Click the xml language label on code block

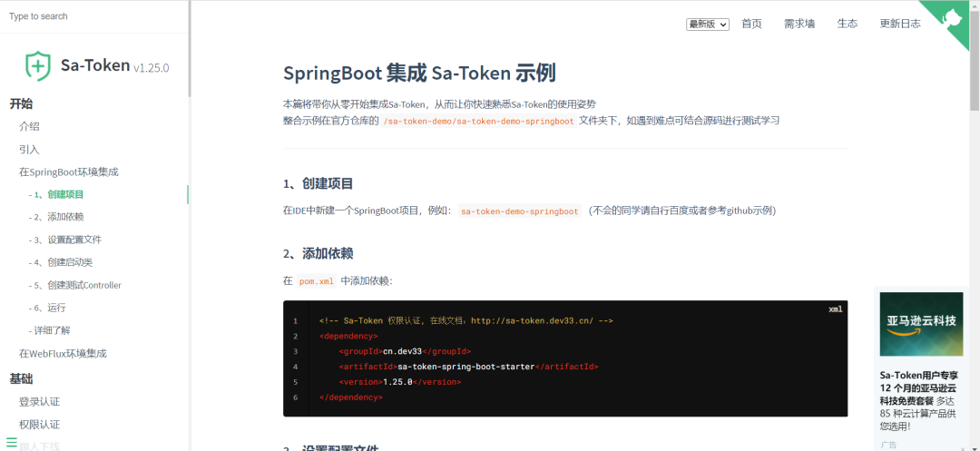pos(835,309)
